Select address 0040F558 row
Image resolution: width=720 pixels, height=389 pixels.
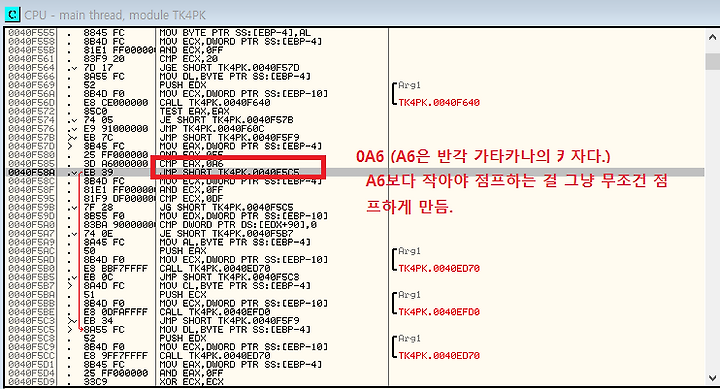click(x=31, y=41)
